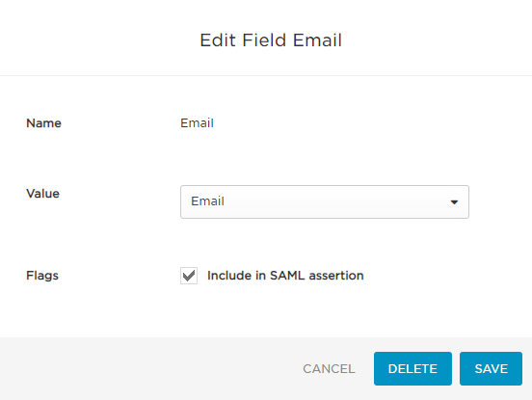The image size is (532, 400).
Task: Click the 'Flags' field label
Action: 42,276
